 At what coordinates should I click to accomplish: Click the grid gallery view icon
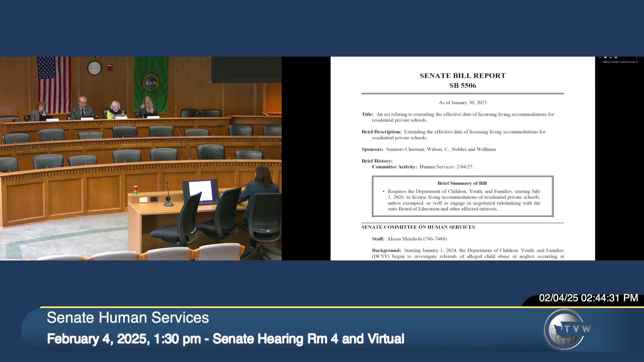click(x=616, y=57)
